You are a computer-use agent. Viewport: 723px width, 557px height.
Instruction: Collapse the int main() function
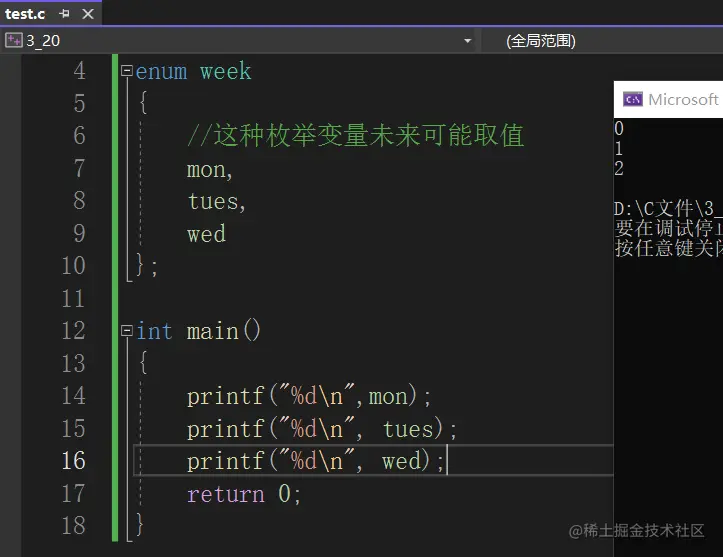[126, 331]
